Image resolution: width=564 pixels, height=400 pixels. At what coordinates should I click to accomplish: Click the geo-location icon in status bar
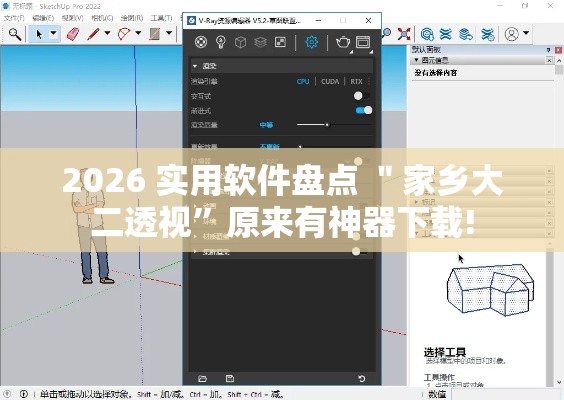[7, 394]
